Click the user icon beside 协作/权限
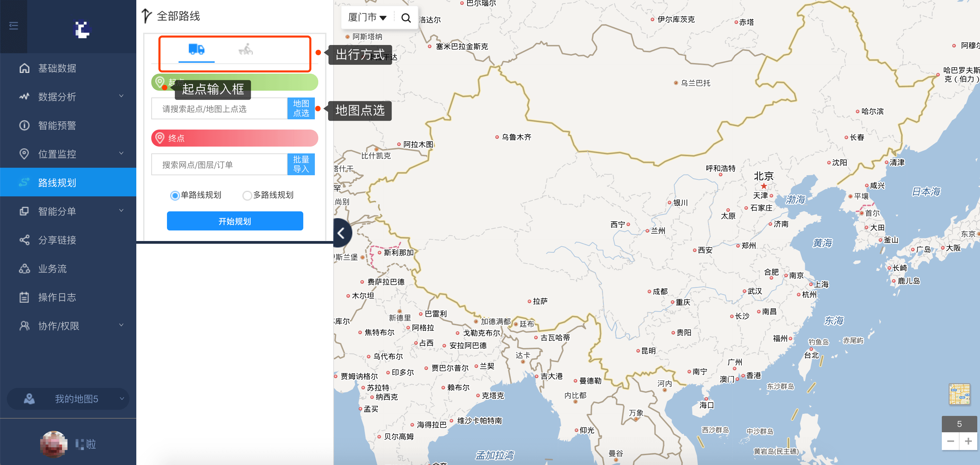This screenshot has width=980, height=465. (24, 326)
